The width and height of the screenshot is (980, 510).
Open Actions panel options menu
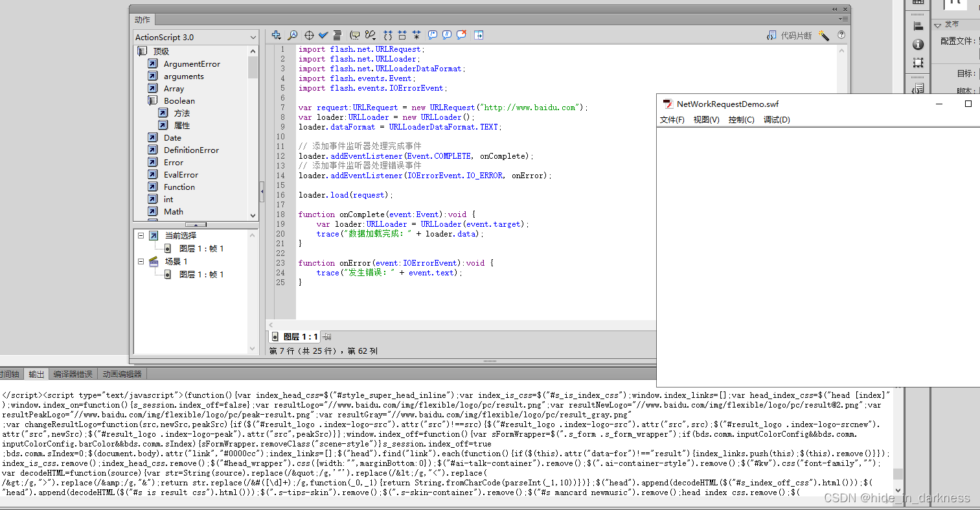843,19
